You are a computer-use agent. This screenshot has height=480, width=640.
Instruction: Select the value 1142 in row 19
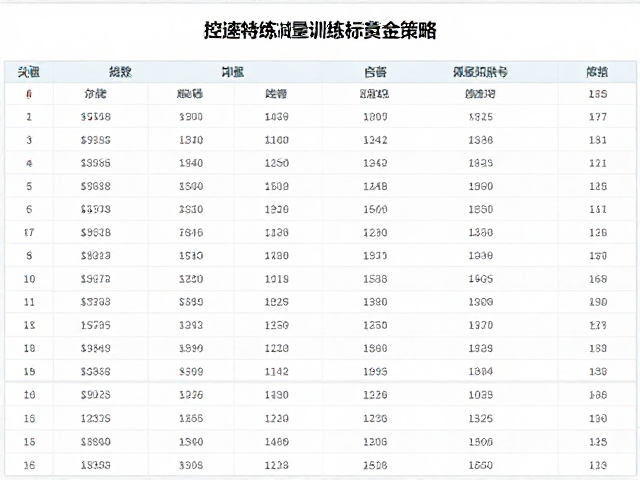coord(276,372)
